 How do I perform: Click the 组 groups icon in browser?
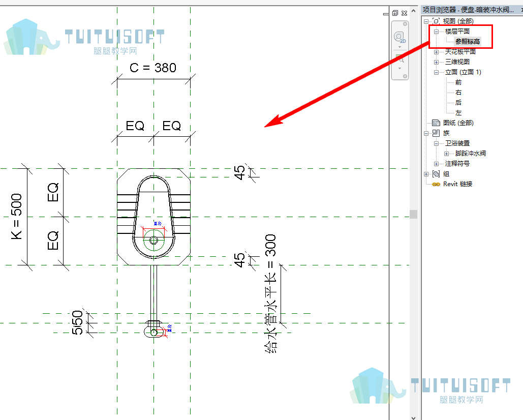436,174
